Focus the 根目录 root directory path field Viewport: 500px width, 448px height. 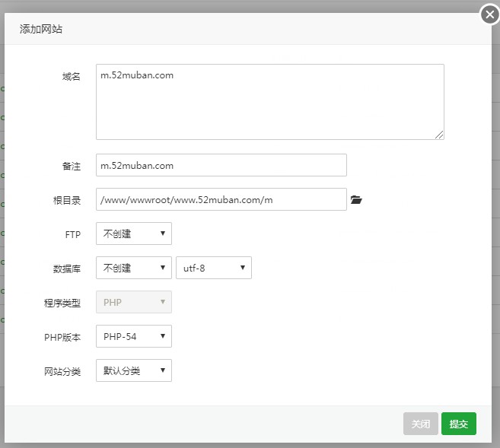[x=221, y=199]
